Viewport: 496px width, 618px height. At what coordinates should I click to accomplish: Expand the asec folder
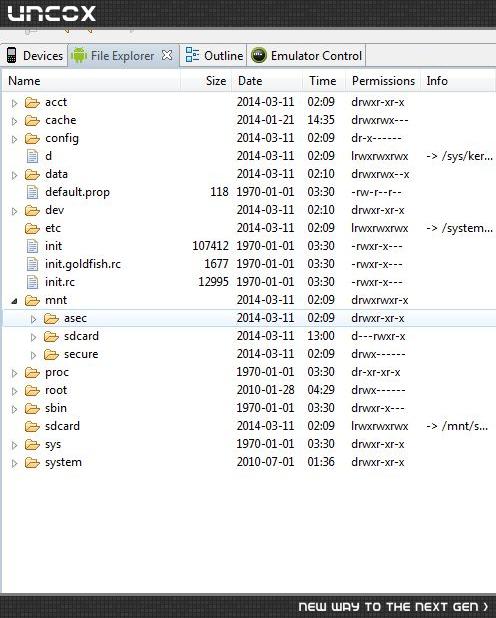pyautogui.click(x=34, y=319)
